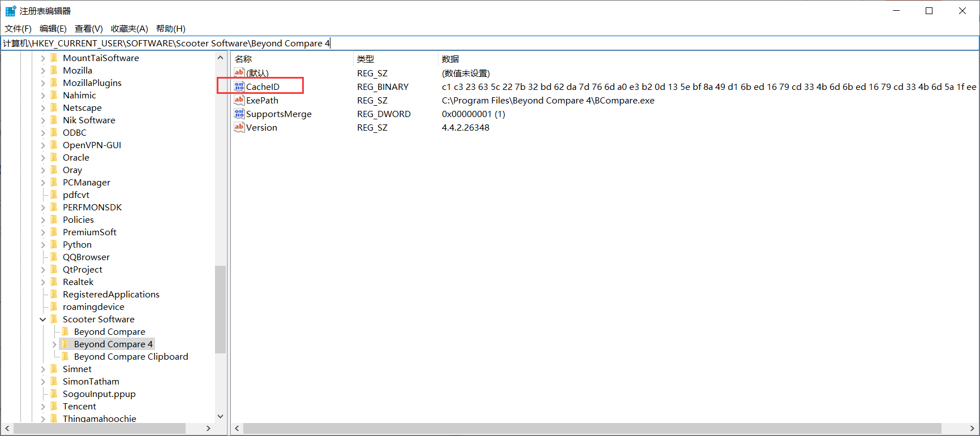The height and width of the screenshot is (436, 980).
Task: Expand the Python key
Action: [43, 244]
